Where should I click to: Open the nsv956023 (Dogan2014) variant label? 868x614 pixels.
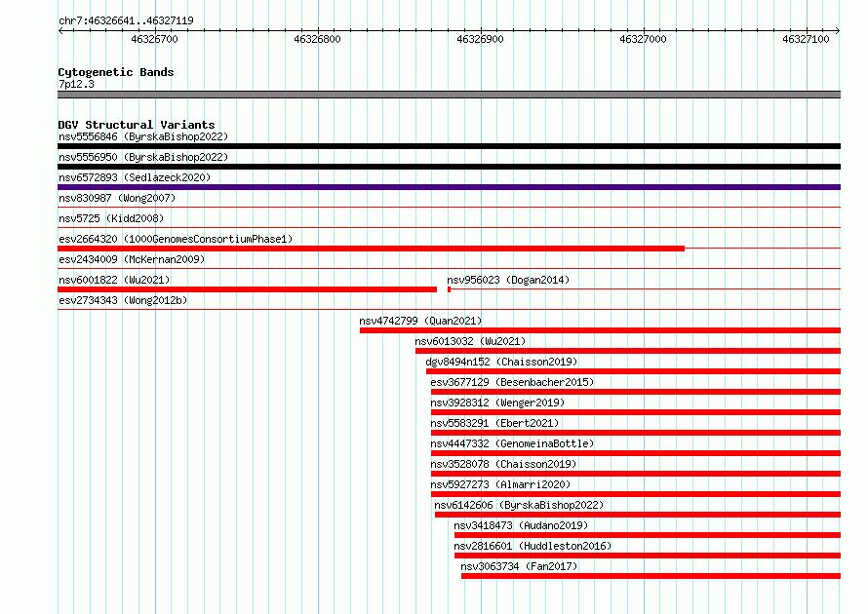click(508, 280)
